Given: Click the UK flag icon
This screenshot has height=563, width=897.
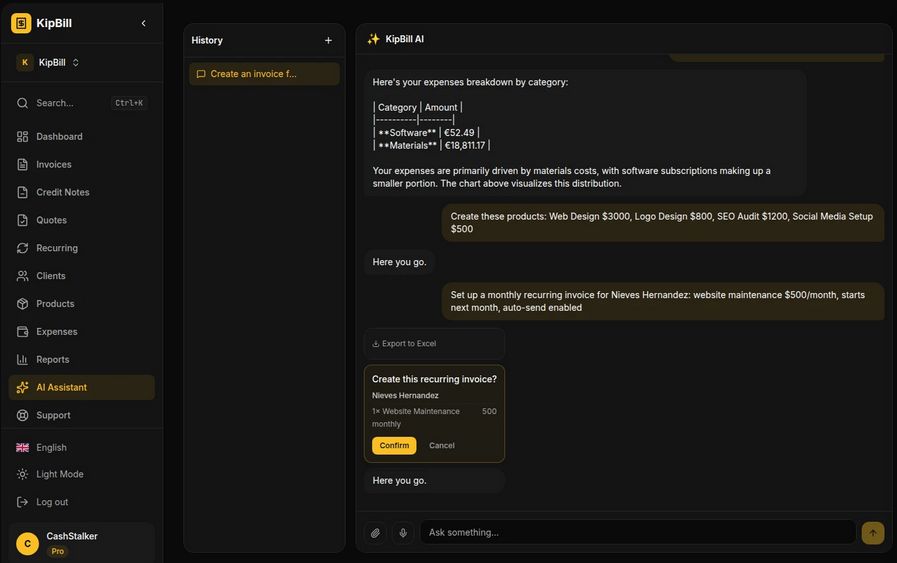Looking at the screenshot, I should [22, 447].
